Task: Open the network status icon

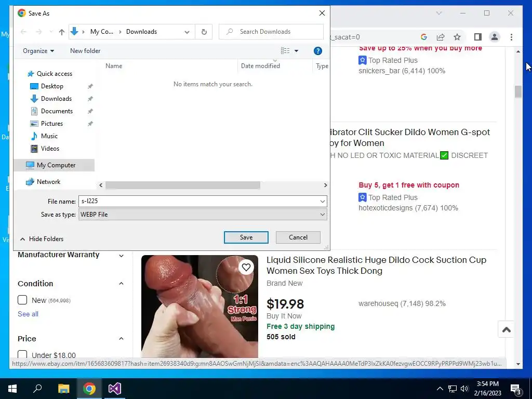Action: pos(453,389)
